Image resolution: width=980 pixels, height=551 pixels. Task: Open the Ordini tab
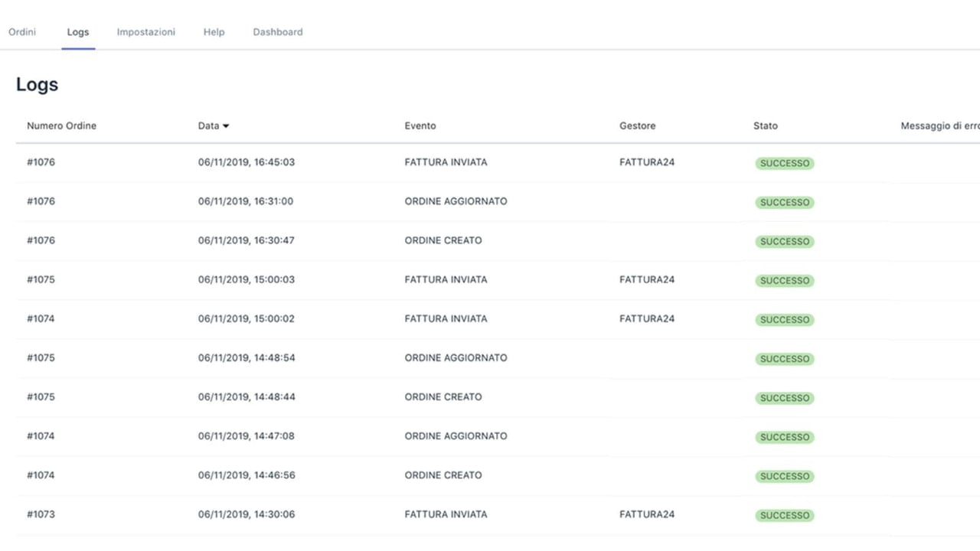[x=22, y=32]
